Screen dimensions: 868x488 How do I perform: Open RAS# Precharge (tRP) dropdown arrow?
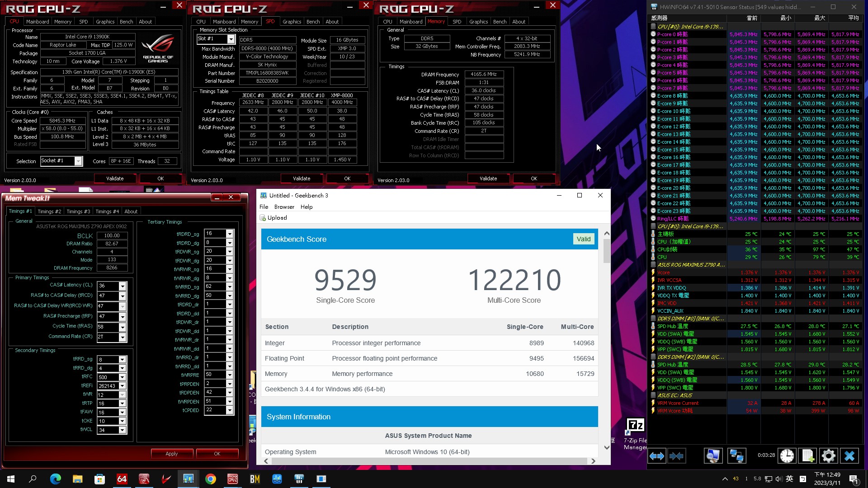pos(122,317)
